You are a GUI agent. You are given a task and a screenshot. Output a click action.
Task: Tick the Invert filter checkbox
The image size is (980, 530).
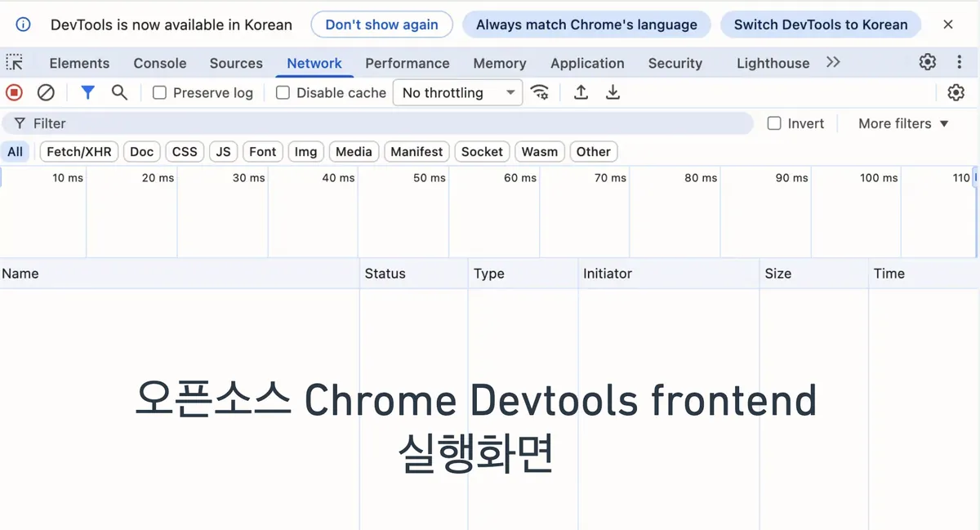(x=774, y=123)
